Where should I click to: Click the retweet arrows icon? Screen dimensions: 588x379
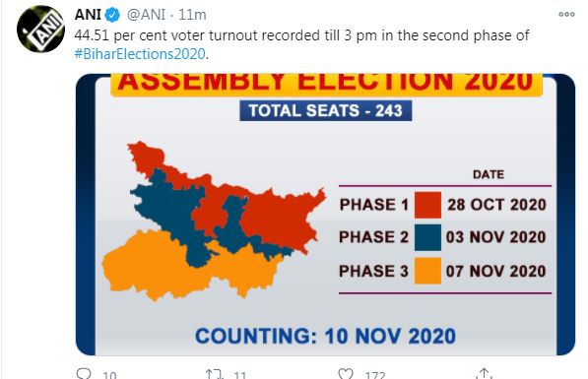(215, 374)
